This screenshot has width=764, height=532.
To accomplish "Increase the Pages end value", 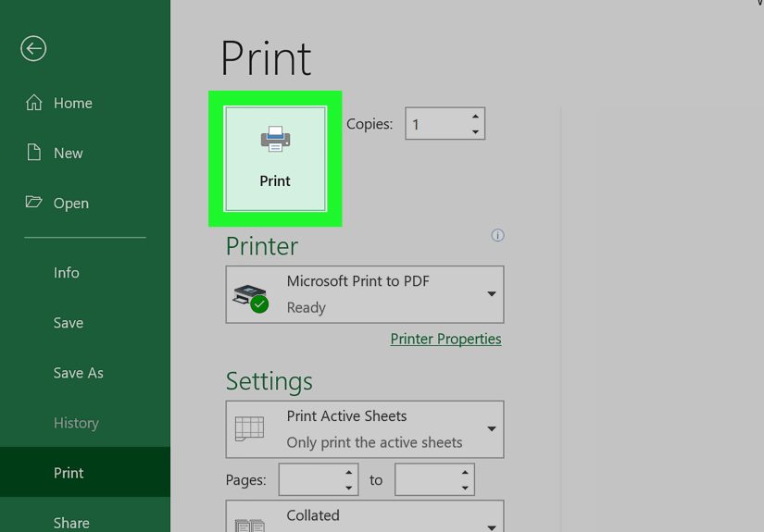I will [x=465, y=472].
